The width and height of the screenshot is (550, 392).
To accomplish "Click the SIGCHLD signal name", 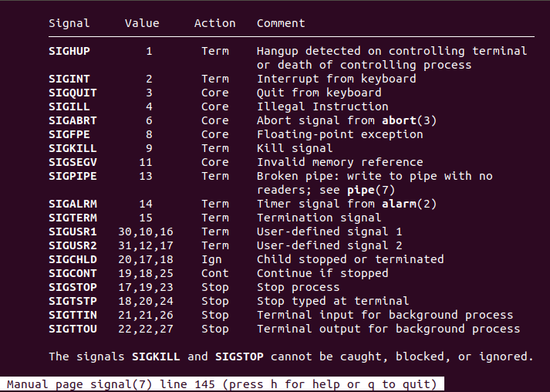I will pos(72,259).
